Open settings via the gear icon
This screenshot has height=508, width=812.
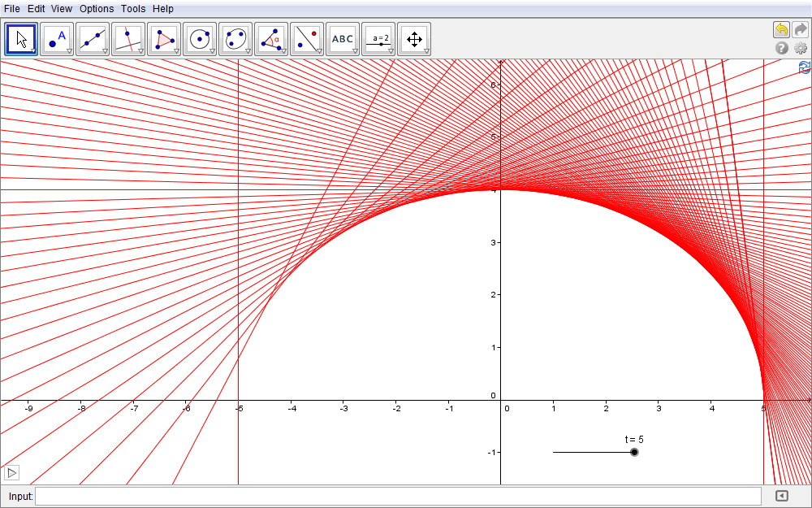click(x=801, y=48)
